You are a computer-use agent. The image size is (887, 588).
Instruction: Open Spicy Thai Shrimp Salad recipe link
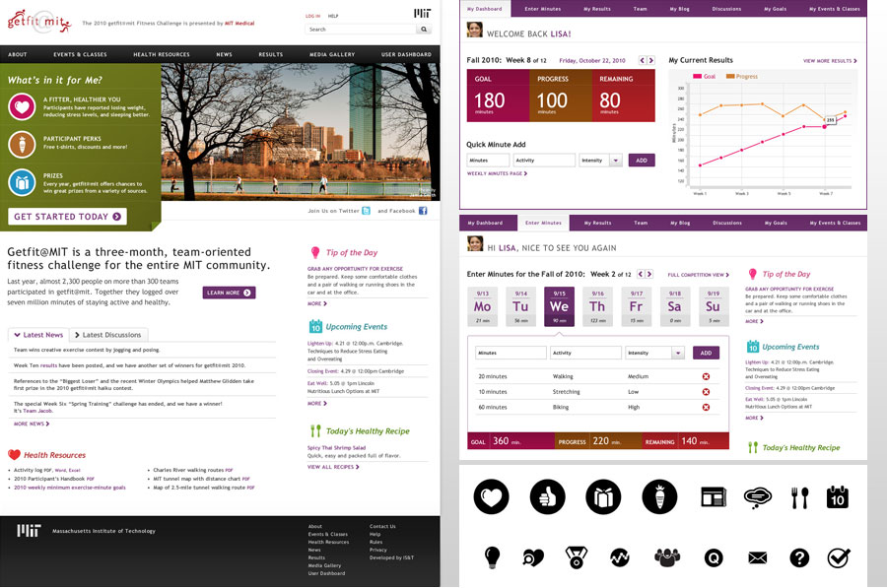tap(336, 448)
